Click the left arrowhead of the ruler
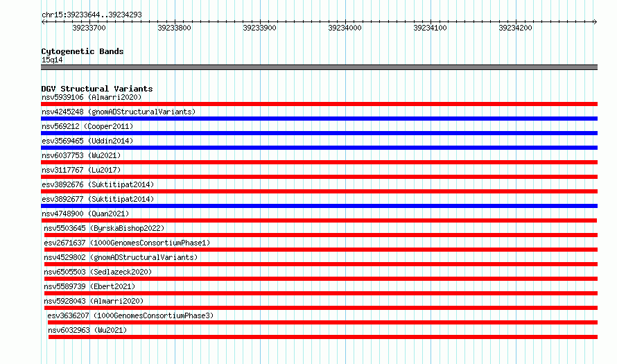This screenshot has width=617, height=364. pos(43,22)
